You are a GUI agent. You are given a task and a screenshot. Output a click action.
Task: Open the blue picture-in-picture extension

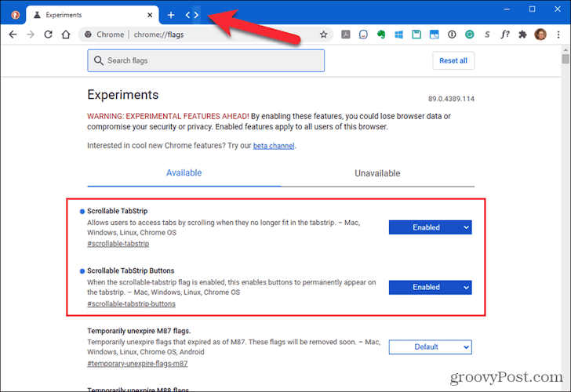click(434, 34)
